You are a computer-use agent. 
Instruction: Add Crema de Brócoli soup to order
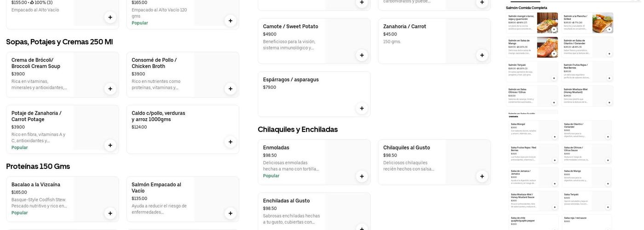[x=110, y=89]
